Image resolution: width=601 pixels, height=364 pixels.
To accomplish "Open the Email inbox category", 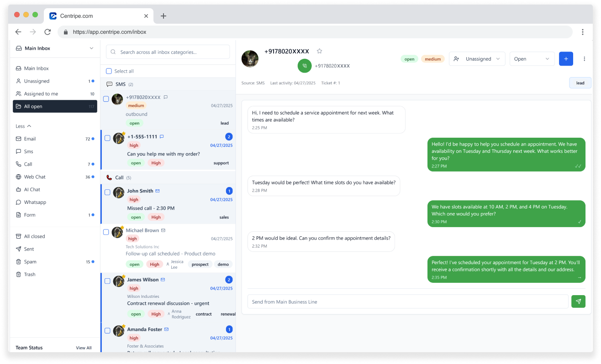I will point(29,139).
